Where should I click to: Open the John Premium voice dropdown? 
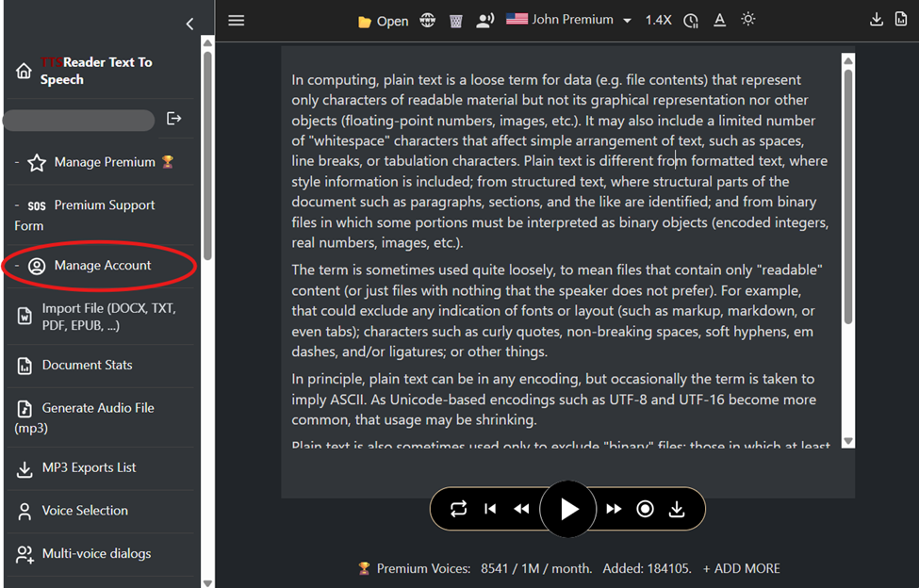[569, 20]
